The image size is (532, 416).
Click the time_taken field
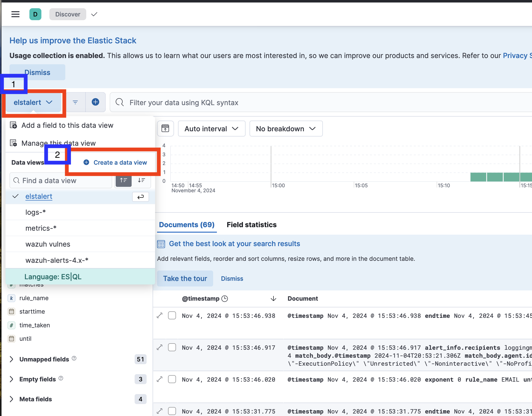[35, 325]
